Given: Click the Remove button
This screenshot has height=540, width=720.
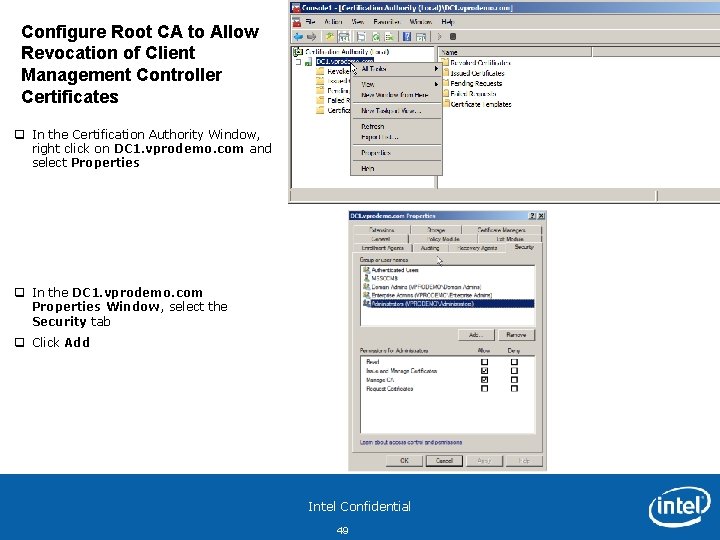Looking at the screenshot, I should (517, 335).
